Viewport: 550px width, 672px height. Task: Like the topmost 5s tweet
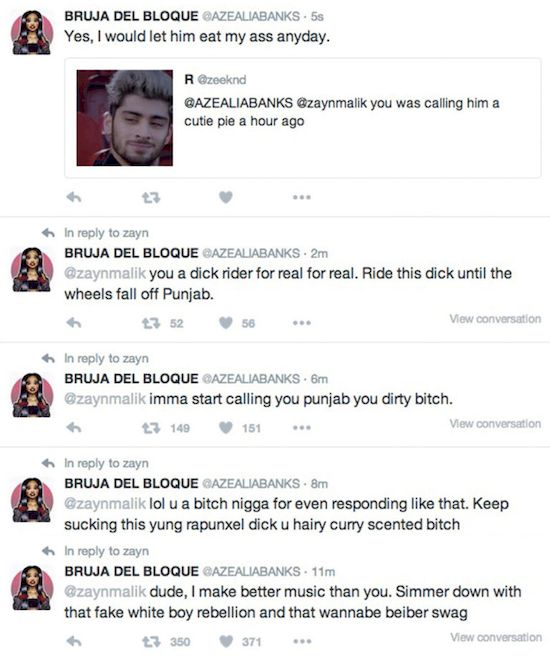(x=226, y=197)
